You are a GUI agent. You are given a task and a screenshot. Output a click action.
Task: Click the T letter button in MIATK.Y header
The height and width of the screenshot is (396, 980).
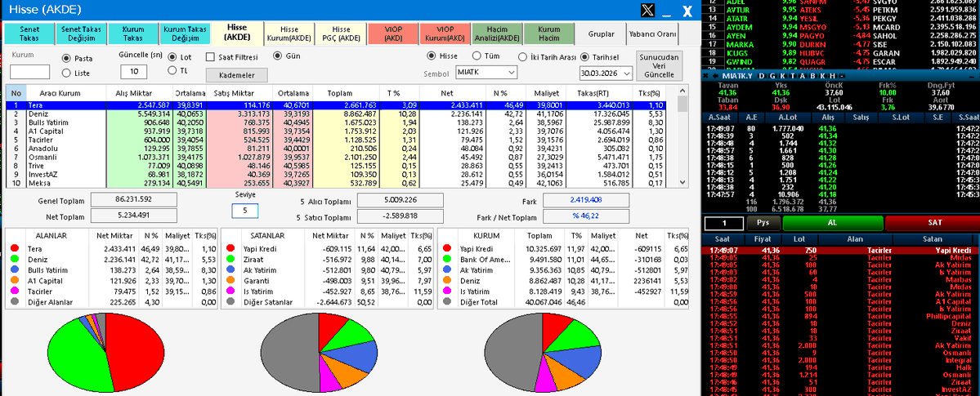coord(793,75)
